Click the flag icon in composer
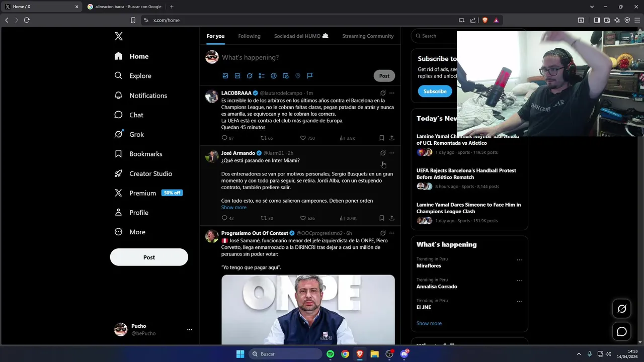 pos(310,76)
